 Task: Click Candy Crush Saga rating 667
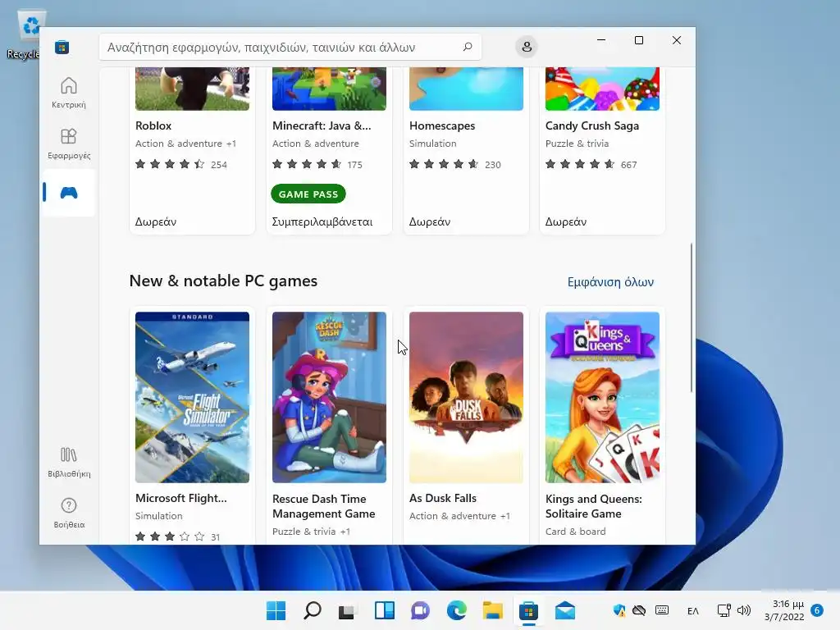click(x=591, y=164)
